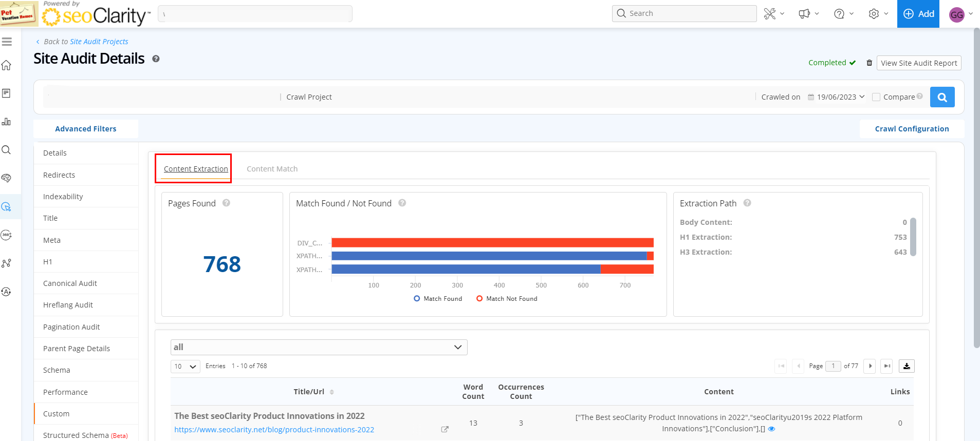Toggle Match Not Found legend item
This screenshot has width=980, height=441.
[x=507, y=299]
